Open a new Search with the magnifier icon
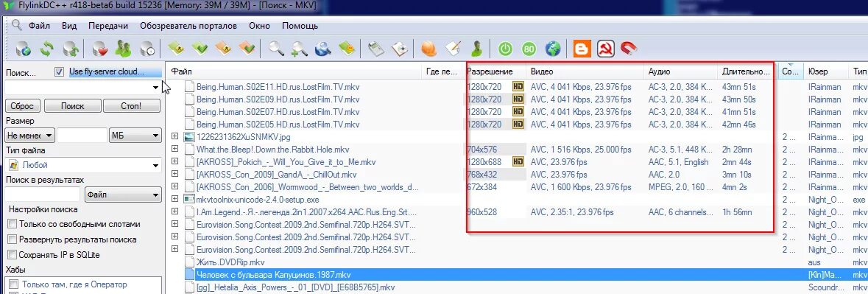 [275, 49]
